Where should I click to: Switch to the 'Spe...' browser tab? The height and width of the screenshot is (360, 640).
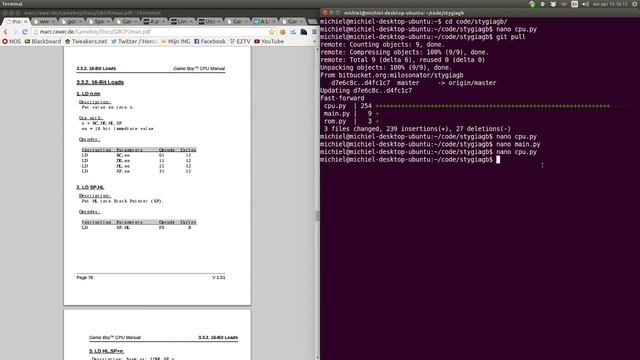(99, 21)
